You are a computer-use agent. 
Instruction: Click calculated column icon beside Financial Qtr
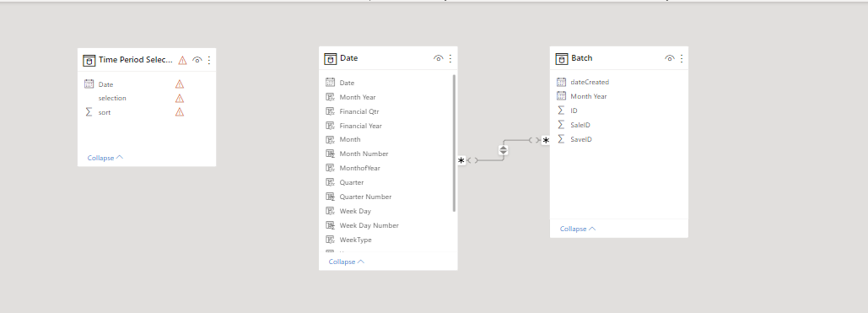click(x=331, y=111)
